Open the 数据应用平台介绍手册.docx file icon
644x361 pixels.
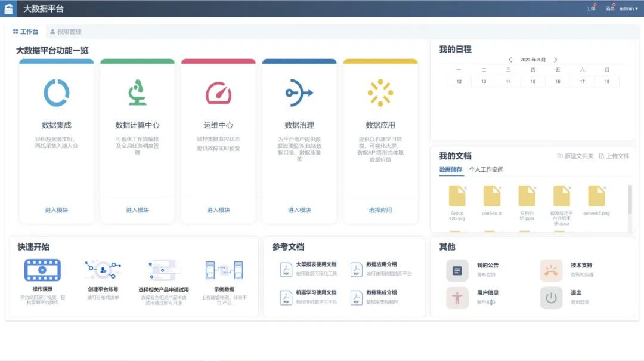point(562,196)
